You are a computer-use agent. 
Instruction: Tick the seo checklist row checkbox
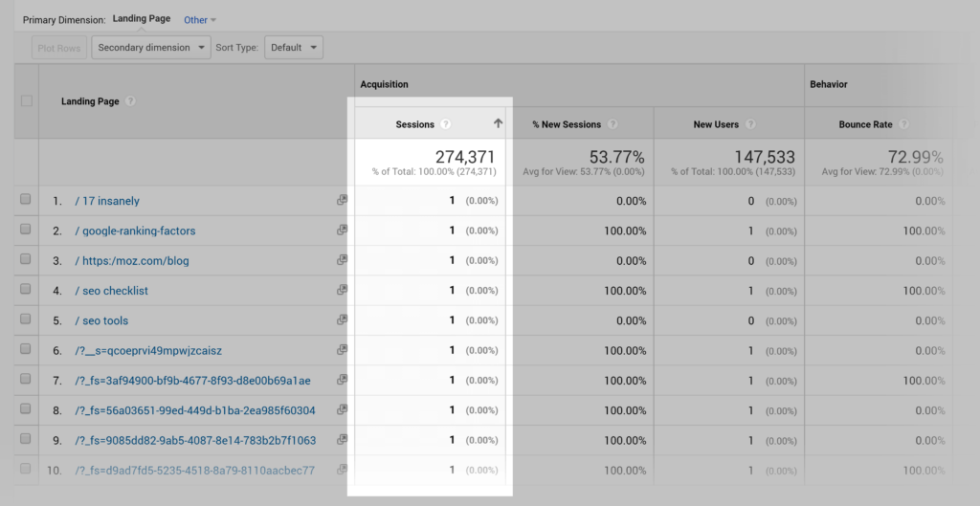(25, 289)
